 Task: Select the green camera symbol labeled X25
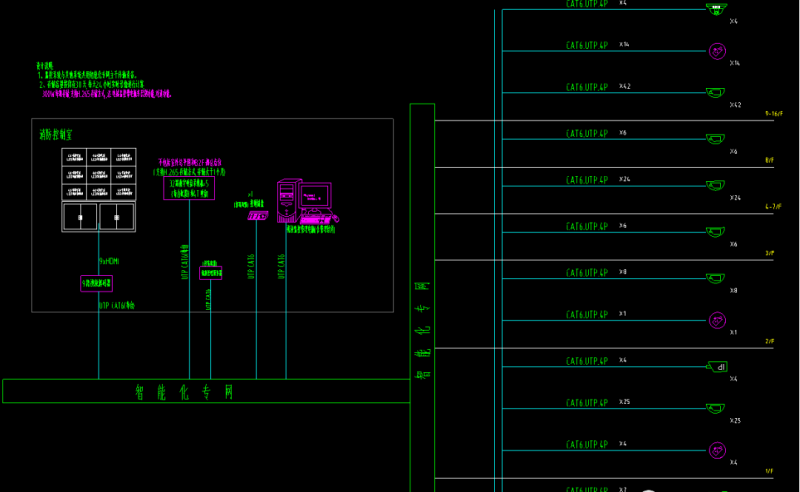(x=716, y=409)
